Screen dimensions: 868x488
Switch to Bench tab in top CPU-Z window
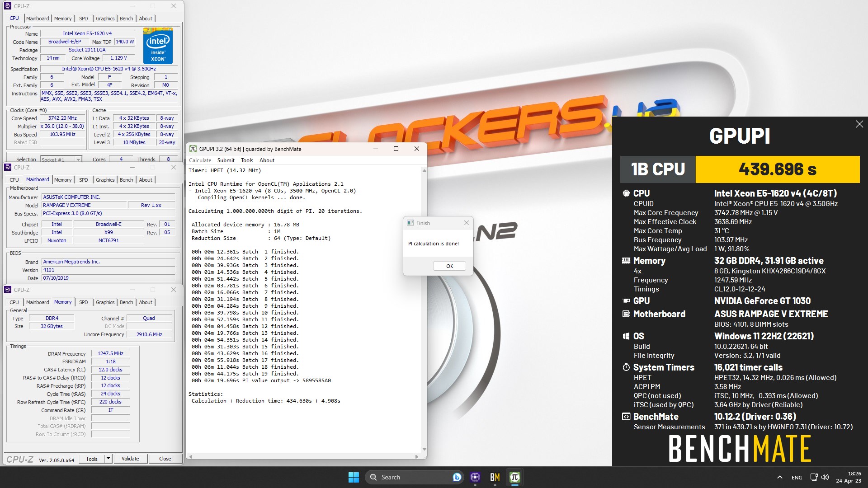(126, 19)
